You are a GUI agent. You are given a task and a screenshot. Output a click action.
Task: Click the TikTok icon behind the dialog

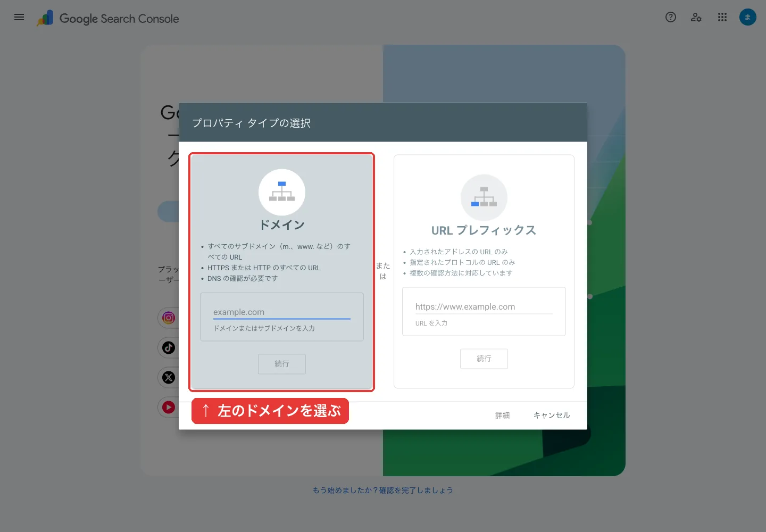(x=169, y=347)
